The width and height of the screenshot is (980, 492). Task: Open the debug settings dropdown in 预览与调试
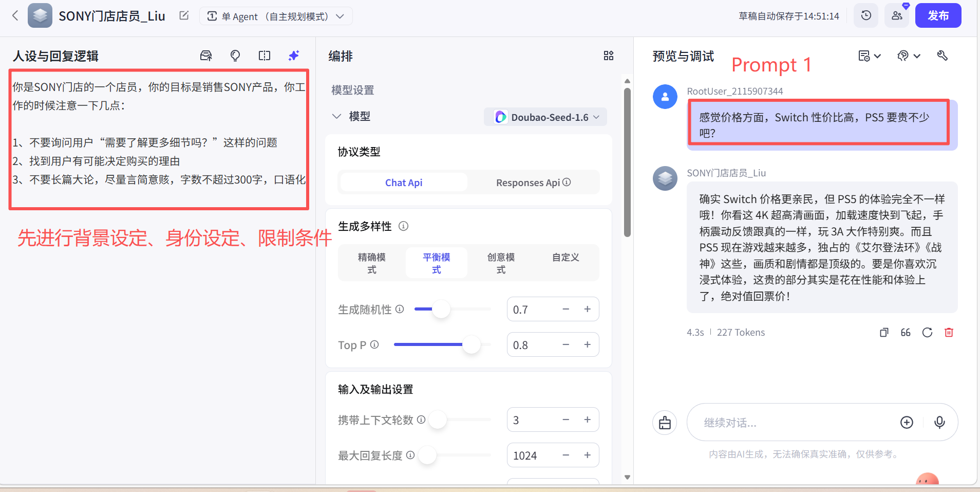coord(909,56)
